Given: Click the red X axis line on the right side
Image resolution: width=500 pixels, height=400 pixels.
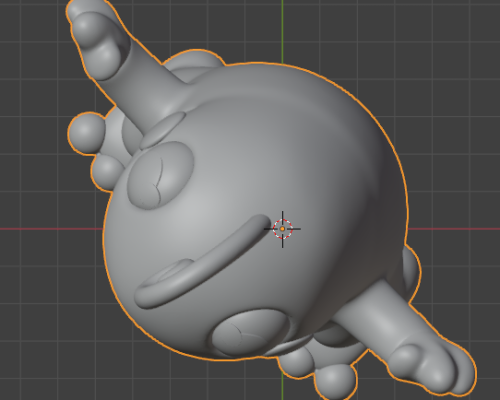Looking at the screenshot, I should 454,229.
